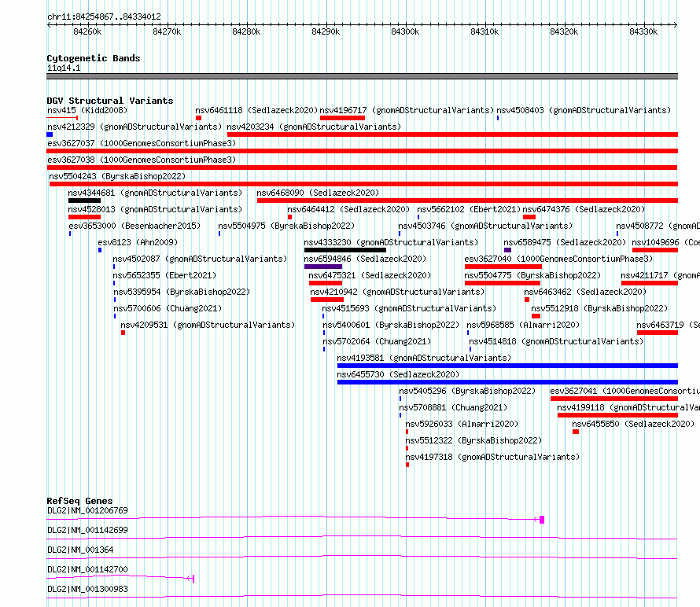Click blue bar under nsv6455730 (Sedlazeck2020)
This screenshot has width=700, height=607.
pyautogui.click(x=507, y=382)
